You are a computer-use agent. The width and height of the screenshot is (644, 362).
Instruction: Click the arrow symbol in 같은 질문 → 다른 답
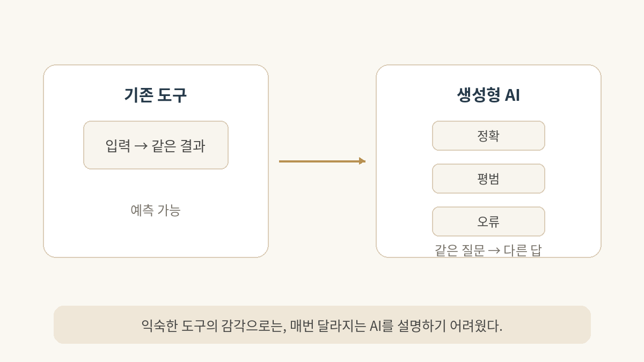pyautogui.click(x=494, y=251)
